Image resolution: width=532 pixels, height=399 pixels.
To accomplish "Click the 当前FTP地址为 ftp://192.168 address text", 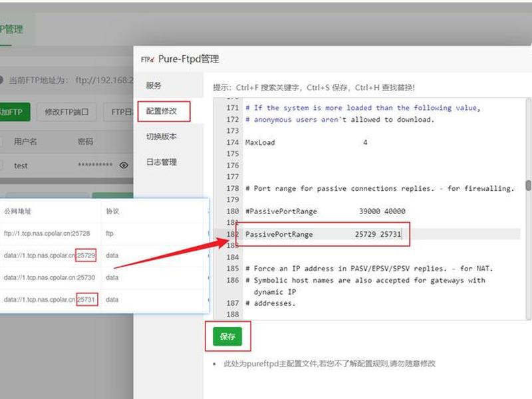I will pos(70,80).
